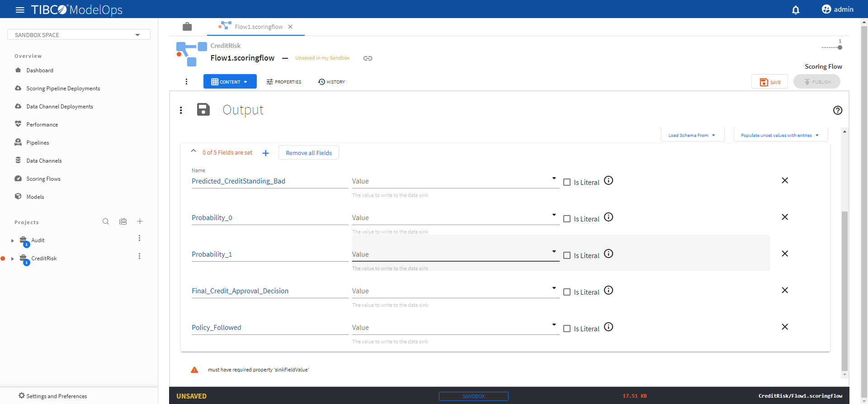This screenshot has width=868, height=404.
Task: Switch to HISTORY tab
Action: click(x=331, y=82)
